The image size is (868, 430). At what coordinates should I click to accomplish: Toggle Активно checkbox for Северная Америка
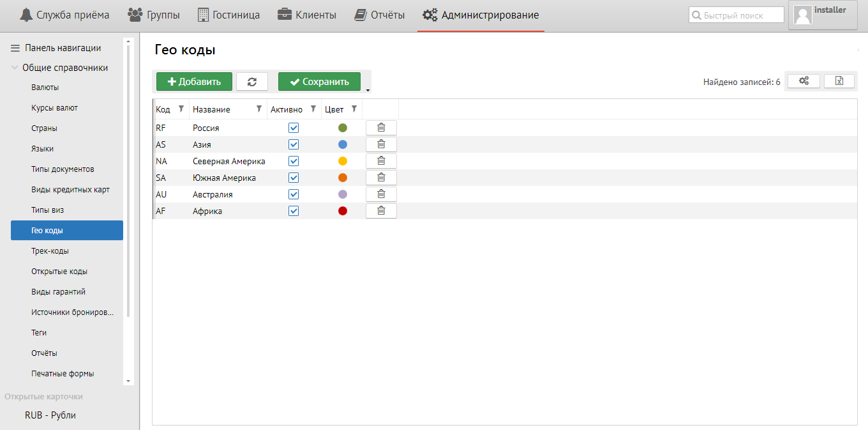[294, 161]
